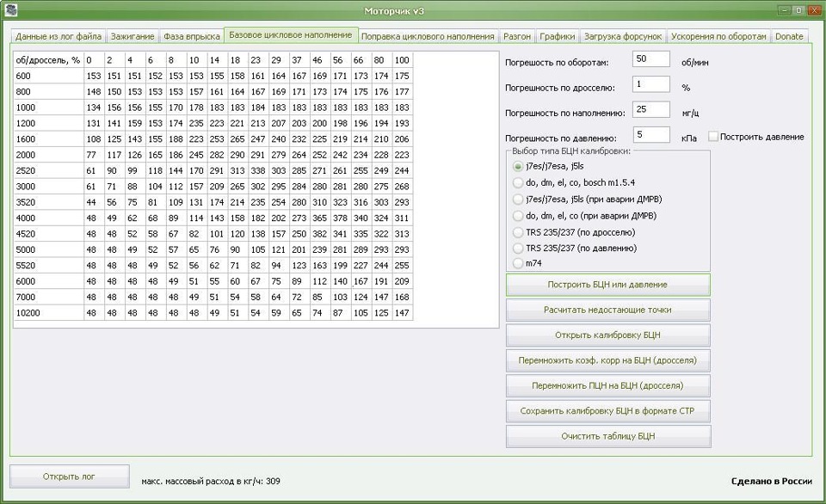
Task: Focus the Погрешность по давлению field
Action: coord(651,135)
